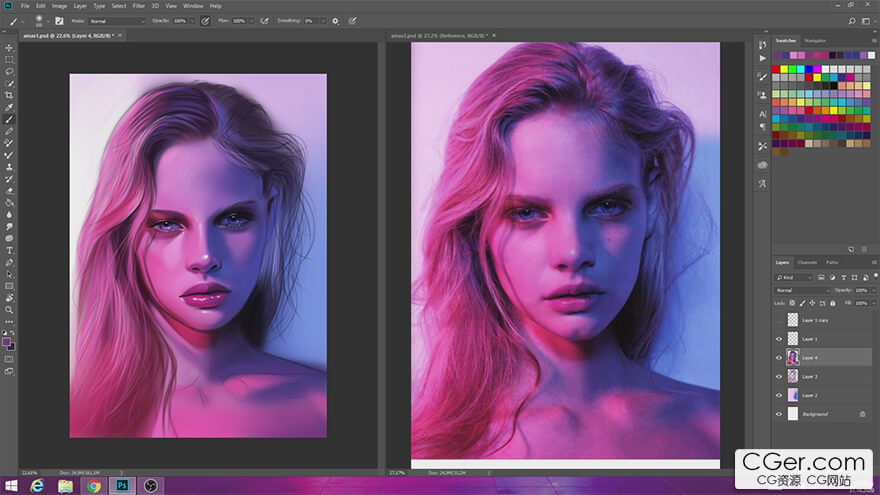Open the Character panel icon in dock
Viewport: 880px width, 495px height.
click(762, 114)
